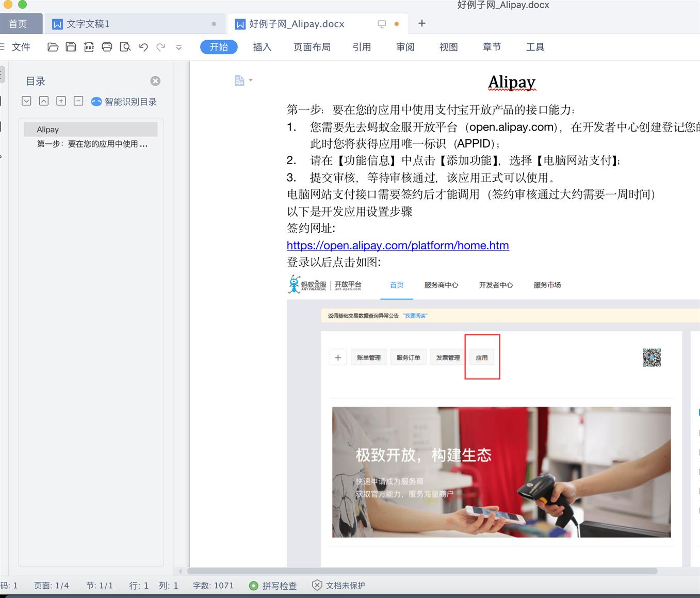Switch to the 插入 tab
The height and width of the screenshot is (598, 700).
pos(262,47)
